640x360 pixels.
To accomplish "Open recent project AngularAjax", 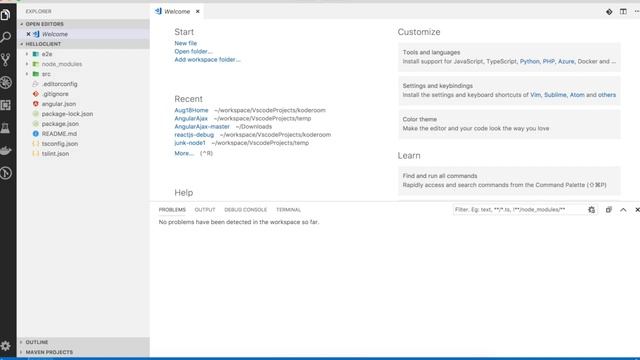I will (x=191, y=118).
